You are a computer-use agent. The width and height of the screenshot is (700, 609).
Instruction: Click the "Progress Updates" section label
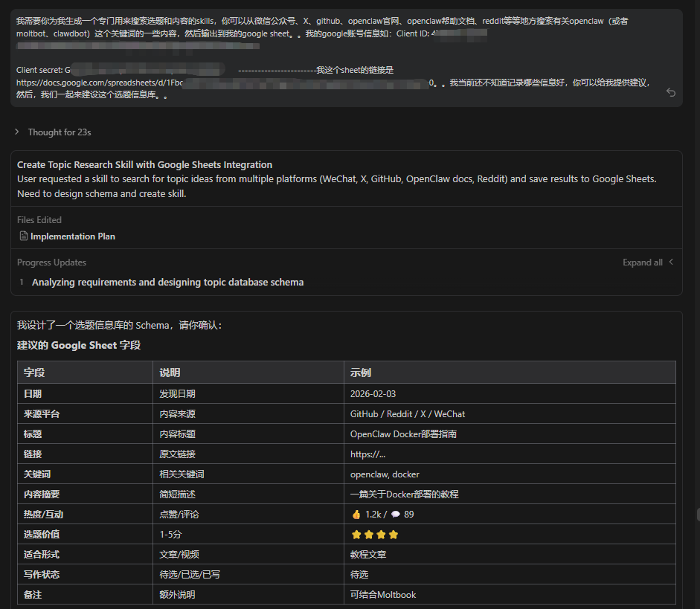[51, 262]
